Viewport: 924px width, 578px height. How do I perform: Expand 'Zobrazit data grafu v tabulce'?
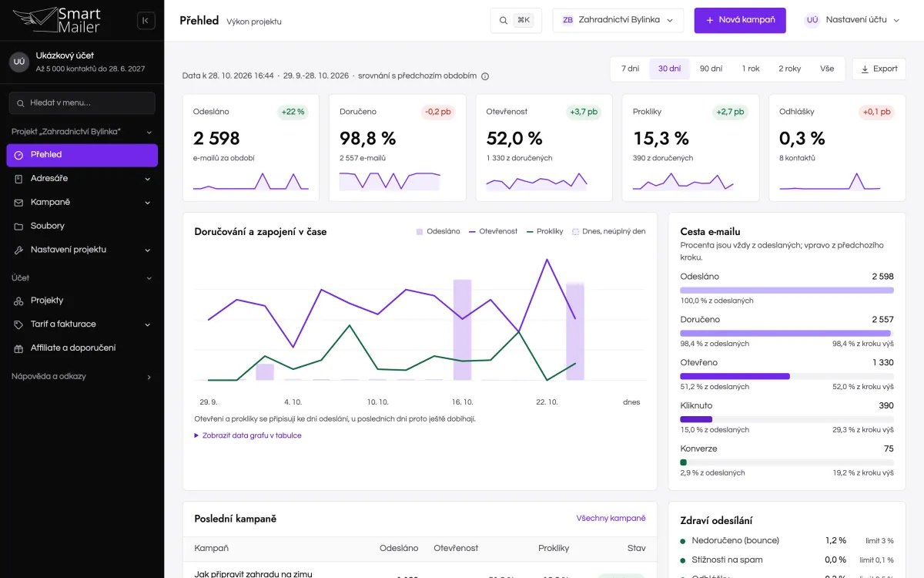coord(248,435)
